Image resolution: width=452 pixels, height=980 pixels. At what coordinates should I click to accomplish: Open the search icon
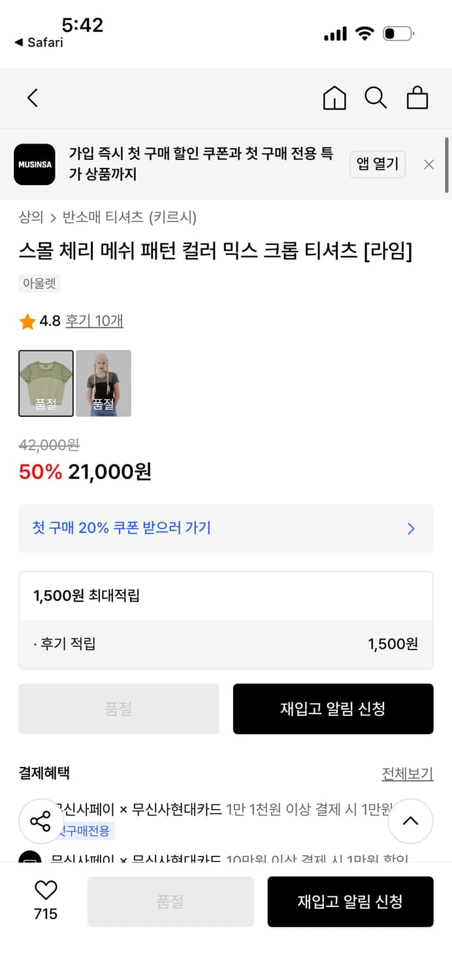376,97
